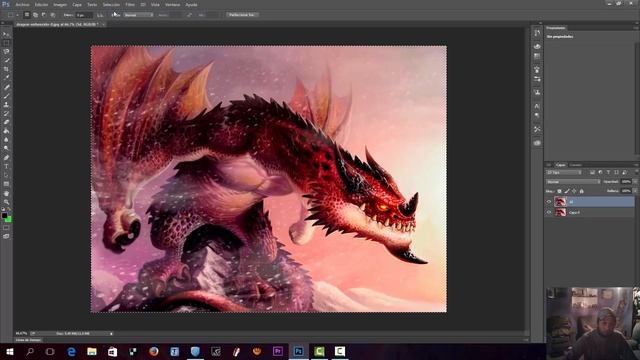Select the Crop tool
The image size is (640, 360).
click(x=6, y=69)
